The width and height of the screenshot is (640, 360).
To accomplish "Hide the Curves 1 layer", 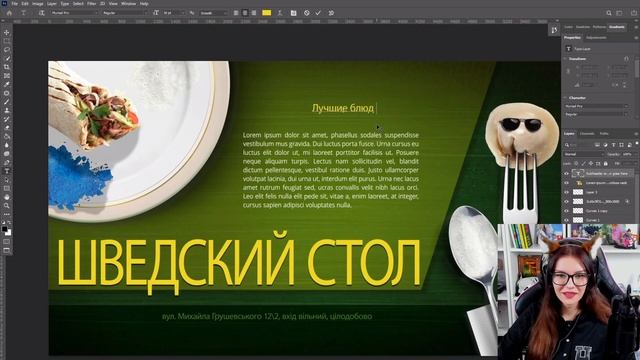I will tap(566, 220).
